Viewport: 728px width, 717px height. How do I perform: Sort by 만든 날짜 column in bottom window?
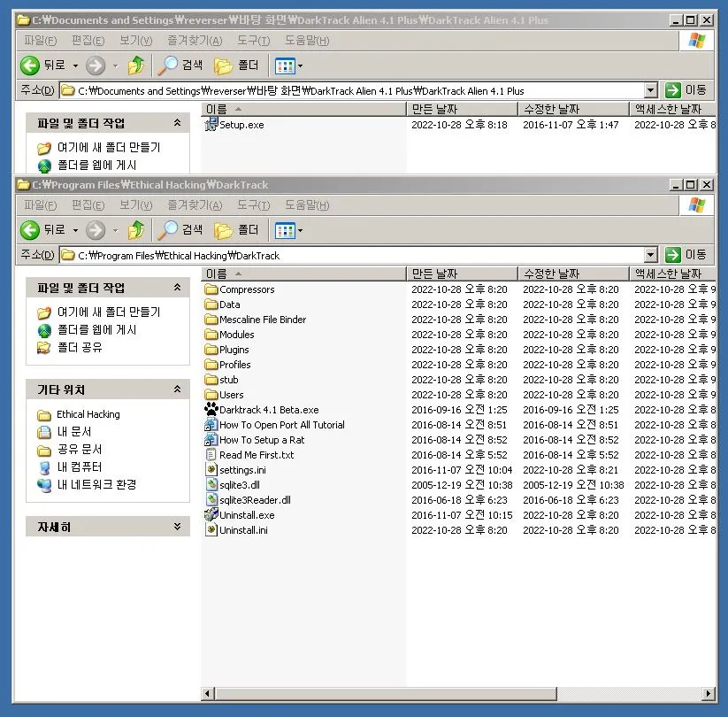[x=462, y=274]
